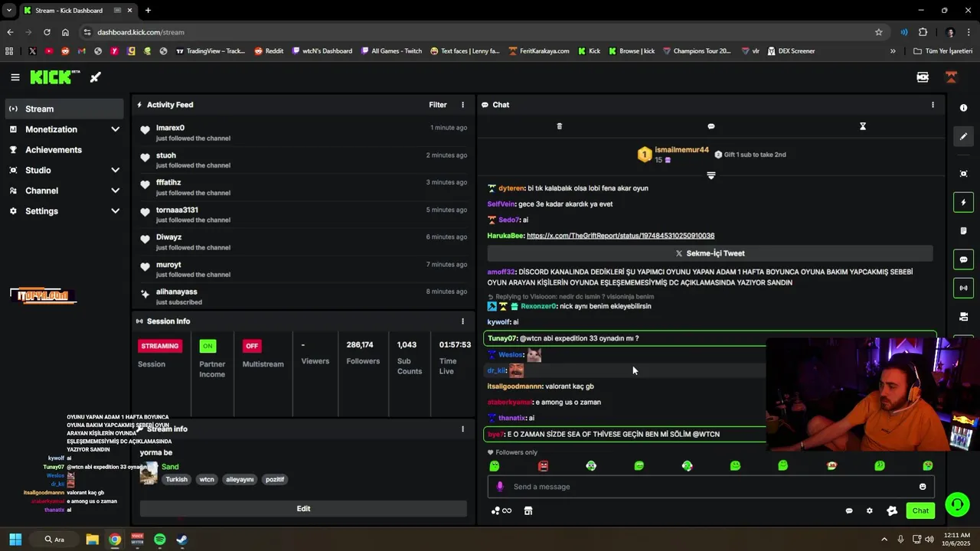980x551 pixels.
Task: Click the speech bubble icon at chat top
Action: pos(711,126)
